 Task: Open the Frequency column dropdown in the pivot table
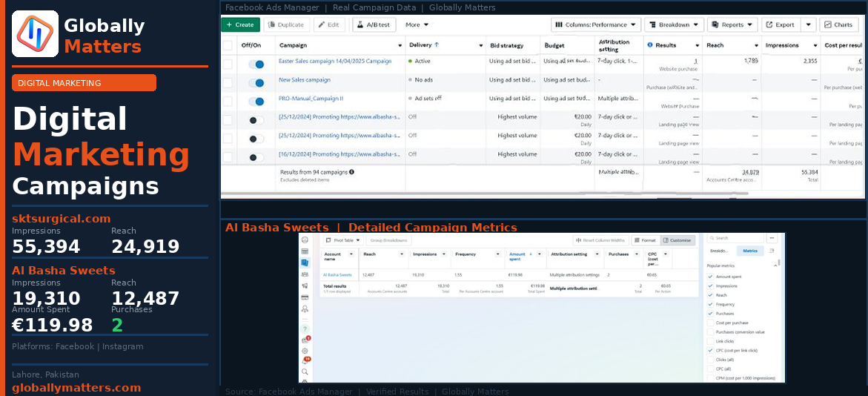[x=497, y=254]
